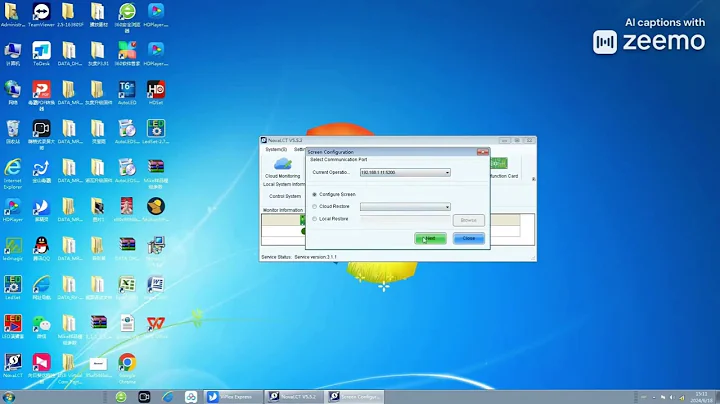This screenshot has width=720, height=404.
Task: Select the Configure Screen radio button
Action: point(315,195)
